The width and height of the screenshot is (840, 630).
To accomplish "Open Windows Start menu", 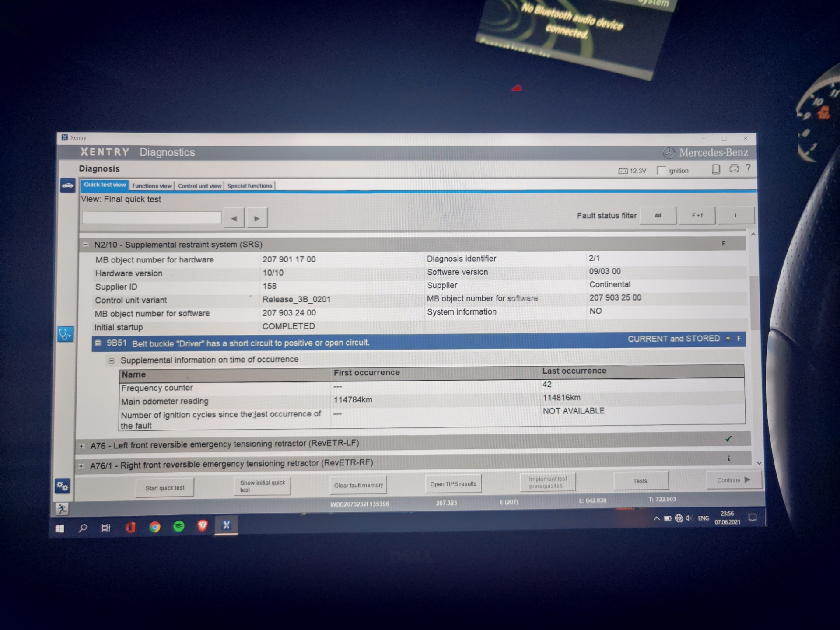I will (x=60, y=528).
